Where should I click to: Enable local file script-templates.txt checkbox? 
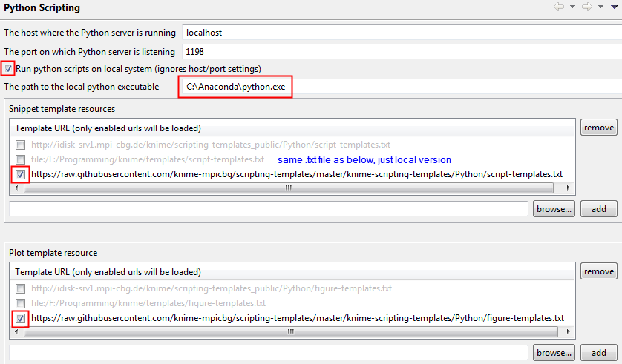(21, 159)
